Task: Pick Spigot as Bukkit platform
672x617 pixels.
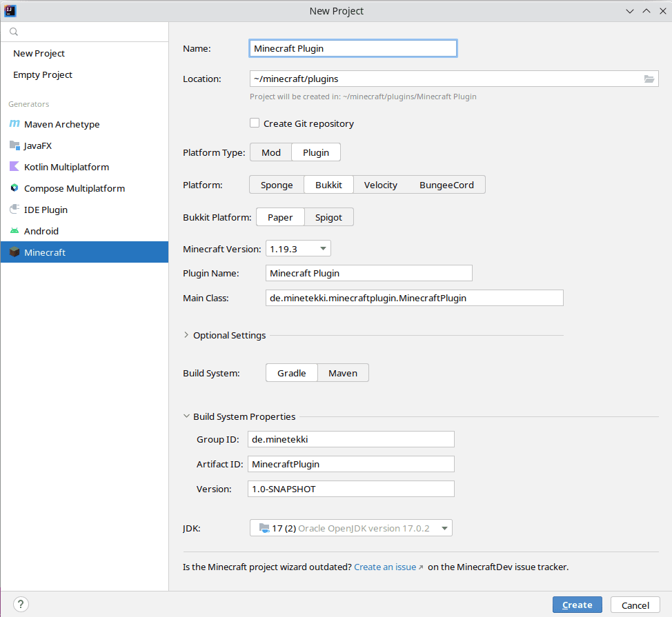Action: [x=328, y=218]
